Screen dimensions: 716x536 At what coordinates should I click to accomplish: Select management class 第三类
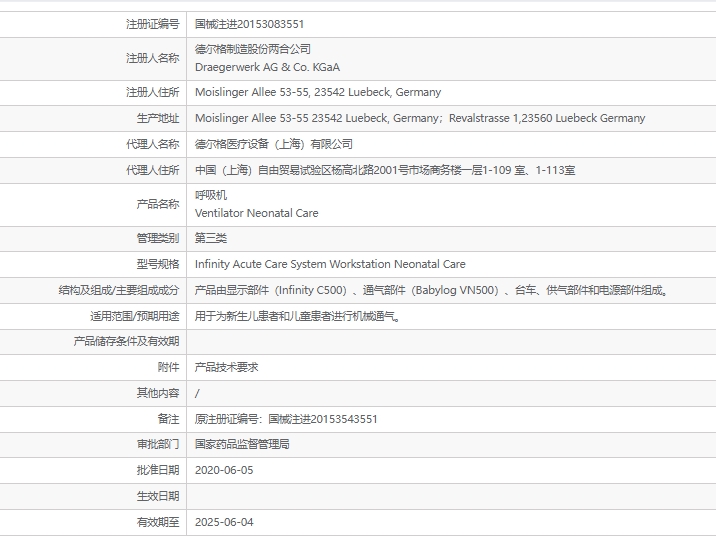pos(211,238)
